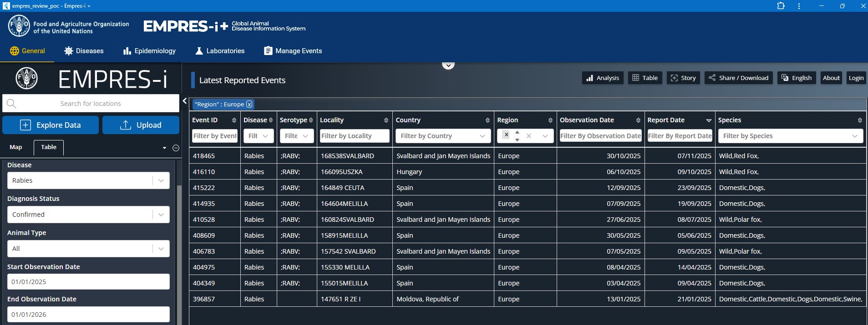Sort by Locality column arrows
868x325 pixels.
[386, 120]
